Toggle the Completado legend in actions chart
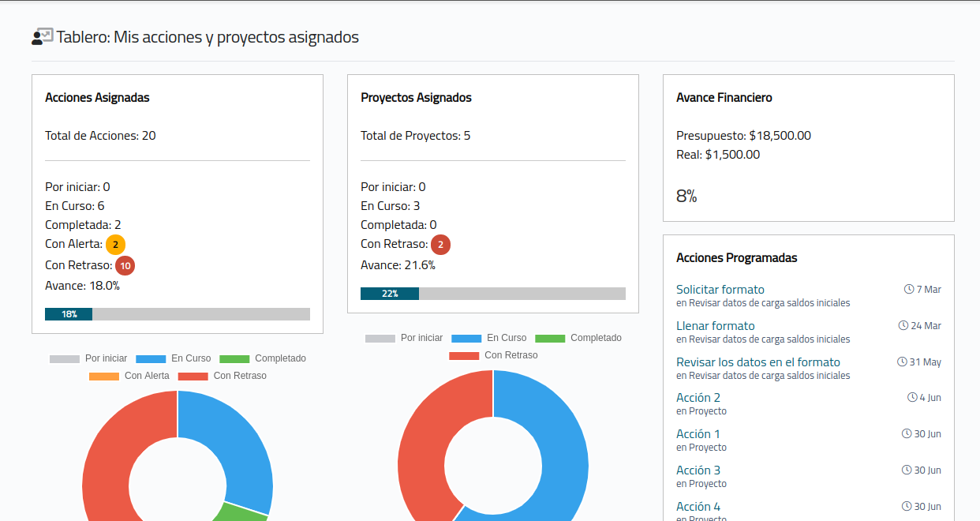This screenshot has height=521, width=980. [263, 358]
